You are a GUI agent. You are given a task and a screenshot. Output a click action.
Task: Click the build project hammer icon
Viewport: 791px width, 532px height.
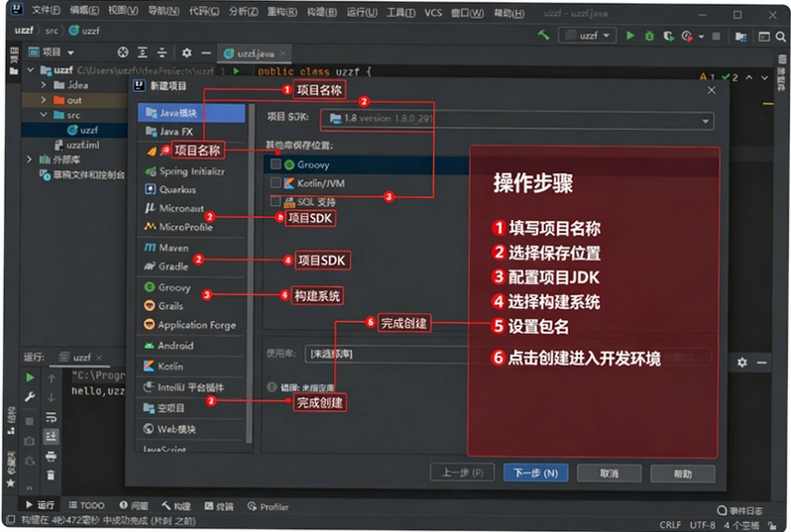pos(544,35)
